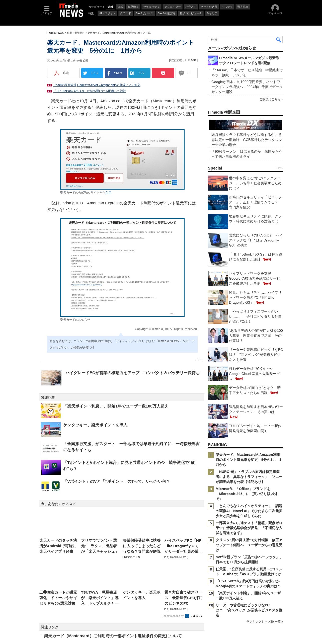322x644 pixels.
Task: Open the くらテク category
Action: [227, 7]
